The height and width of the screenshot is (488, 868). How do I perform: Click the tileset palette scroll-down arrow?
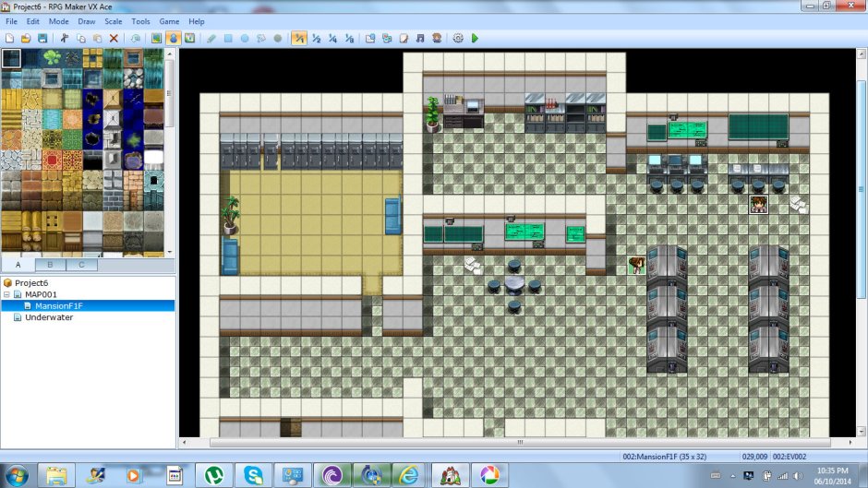pos(170,252)
